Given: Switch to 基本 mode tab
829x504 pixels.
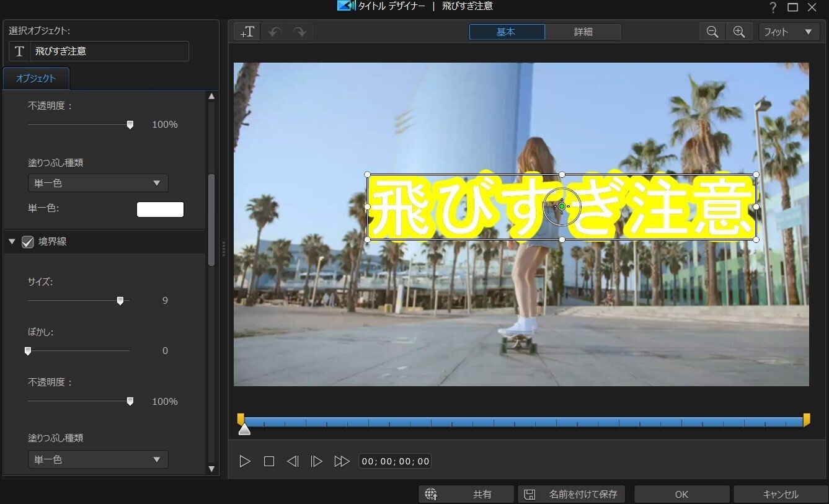Looking at the screenshot, I should click(507, 32).
